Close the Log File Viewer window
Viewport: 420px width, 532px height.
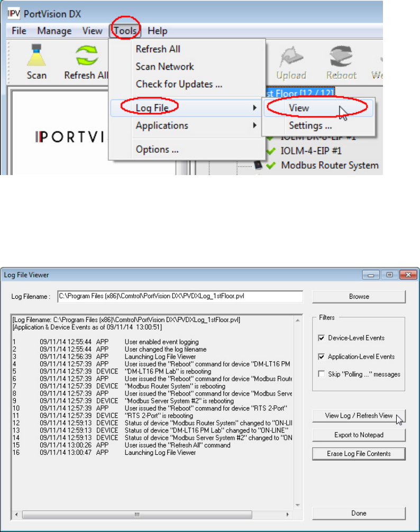pyautogui.click(x=408, y=275)
